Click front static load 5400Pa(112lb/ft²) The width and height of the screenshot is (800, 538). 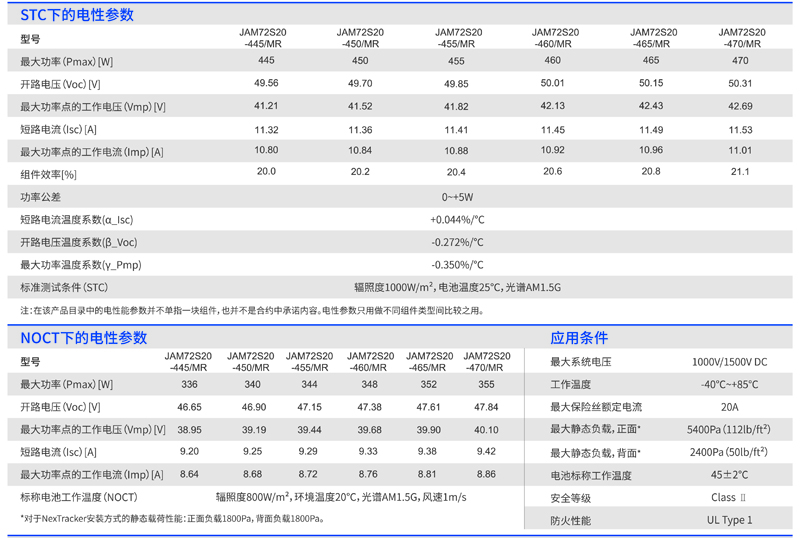tap(729, 429)
